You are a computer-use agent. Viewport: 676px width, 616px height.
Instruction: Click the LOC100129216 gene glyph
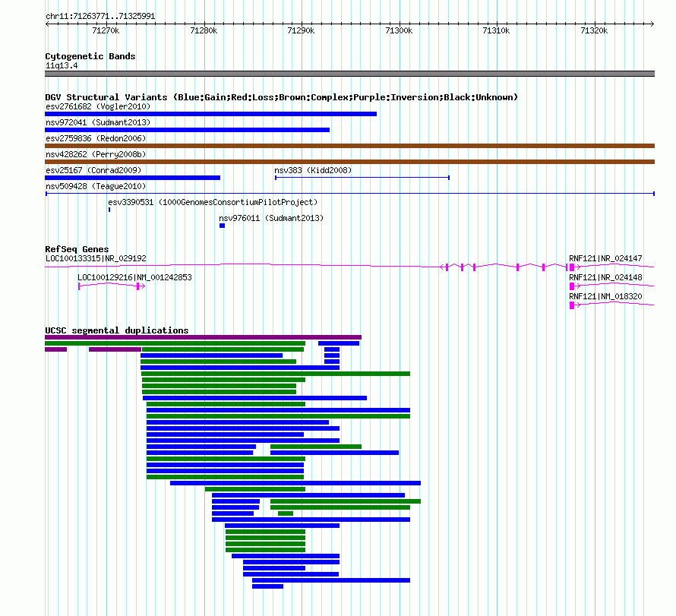(x=111, y=286)
